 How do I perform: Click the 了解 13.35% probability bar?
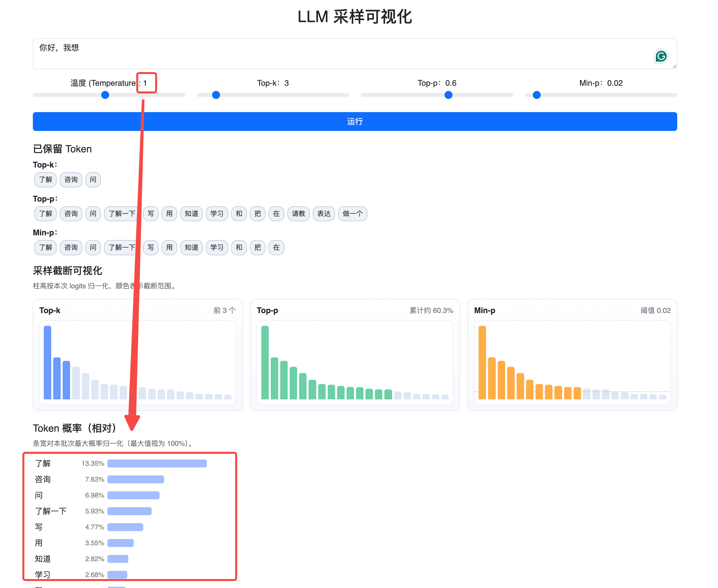coord(157,463)
